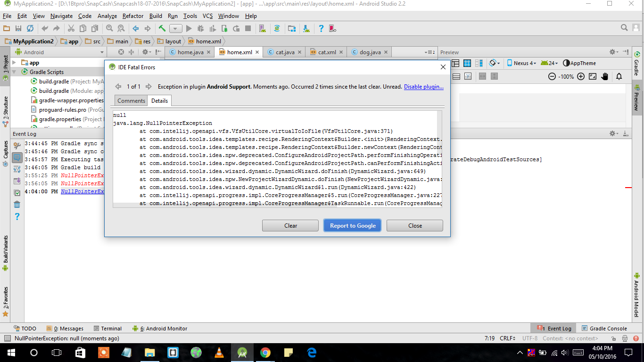Click the blue Help question mark toolbar icon

[321, 28]
